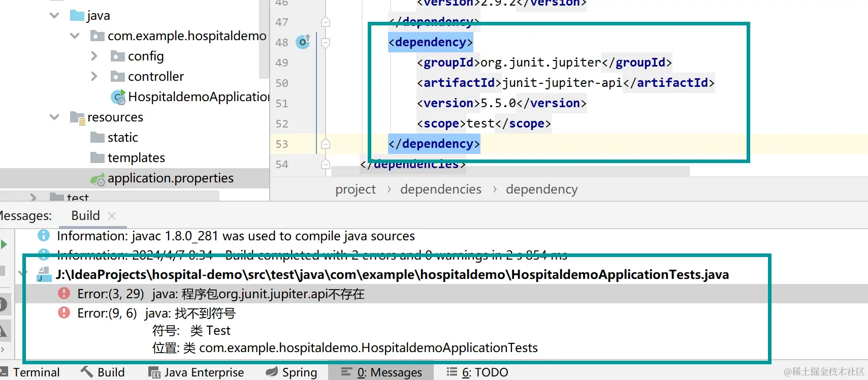Click line number 49 in the gutter
This screenshot has height=380, width=868.
click(282, 62)
